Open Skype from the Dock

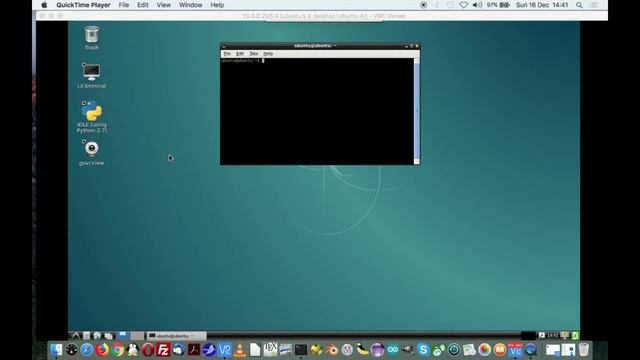click(423, 350)
